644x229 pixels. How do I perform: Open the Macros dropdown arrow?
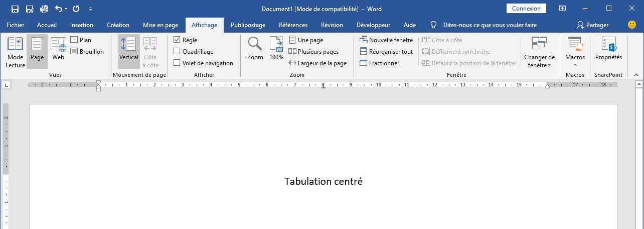(575, 65)
